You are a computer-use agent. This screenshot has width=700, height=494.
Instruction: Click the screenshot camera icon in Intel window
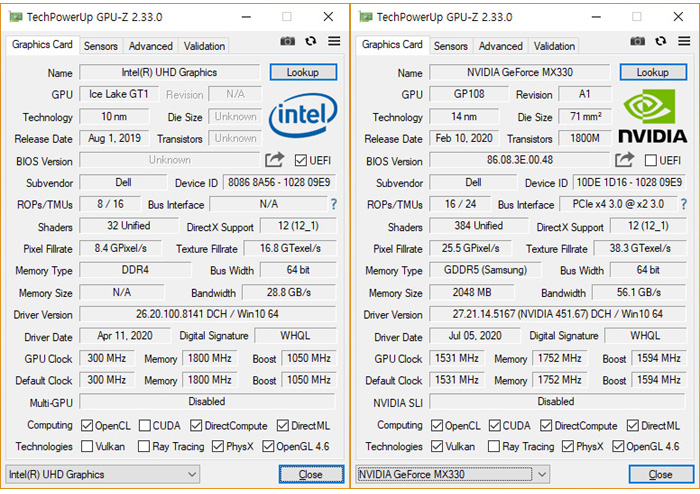click(288, 41)
